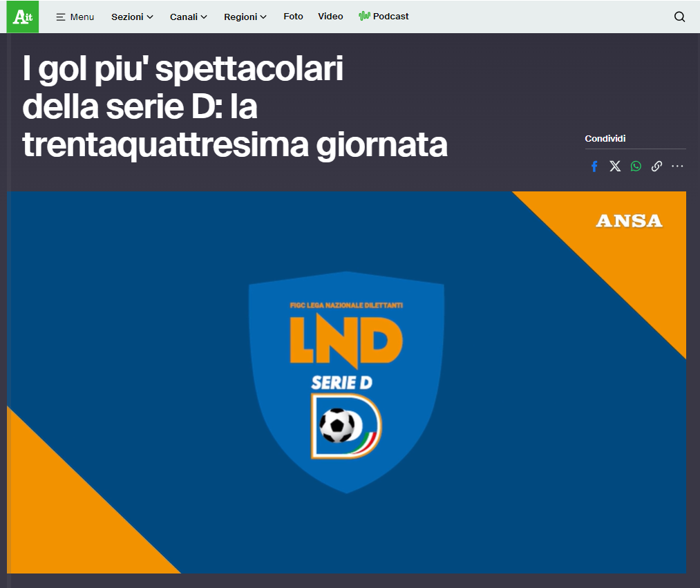The width and height of the screenshot is (700, 588).
Task: Share the article on Facebook
Action: [x=594, y=167]
